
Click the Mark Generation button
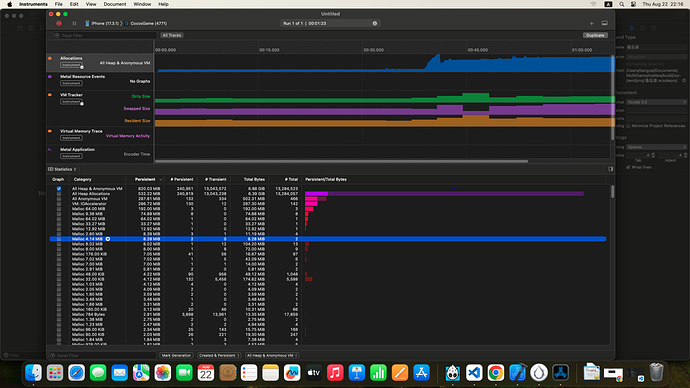[x=176, y=355]
